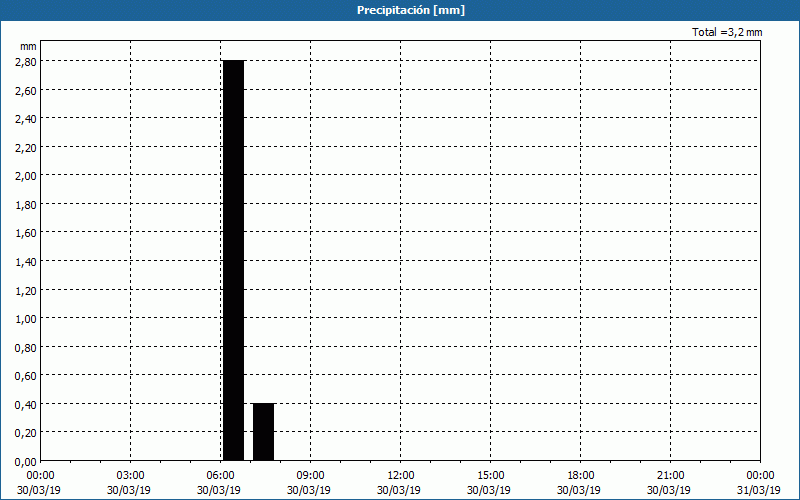Click the 0,40 y-axis value
800x500 pixels.
[x=27, y=405]
